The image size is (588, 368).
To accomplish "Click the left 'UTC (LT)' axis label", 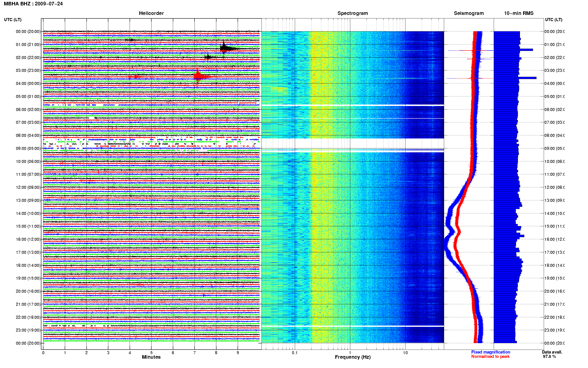I will 13,20.
